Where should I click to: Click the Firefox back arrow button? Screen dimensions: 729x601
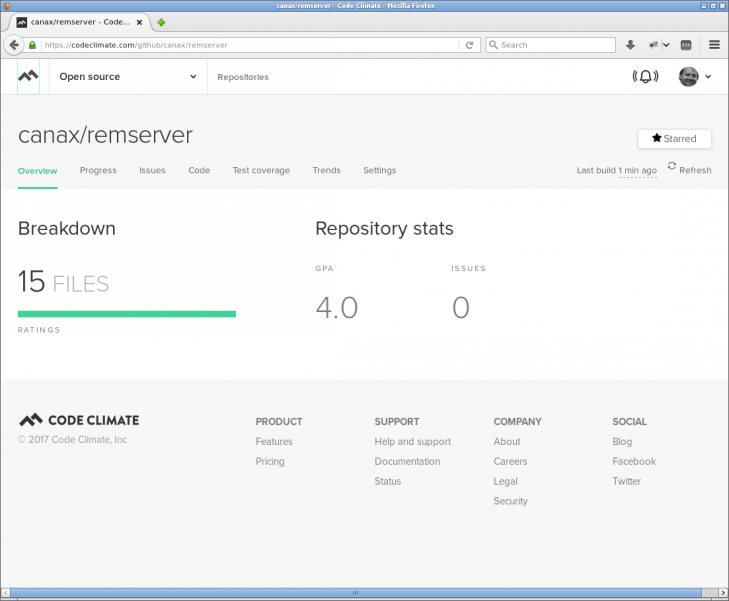[x=14, y=45]
